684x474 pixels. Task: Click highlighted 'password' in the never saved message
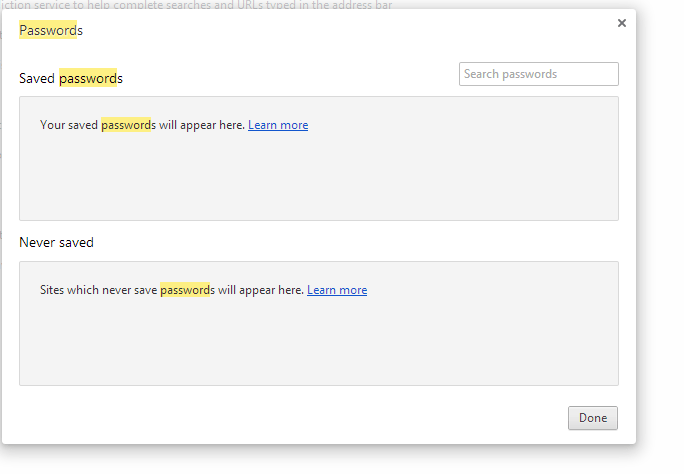[x=185, y=290]
